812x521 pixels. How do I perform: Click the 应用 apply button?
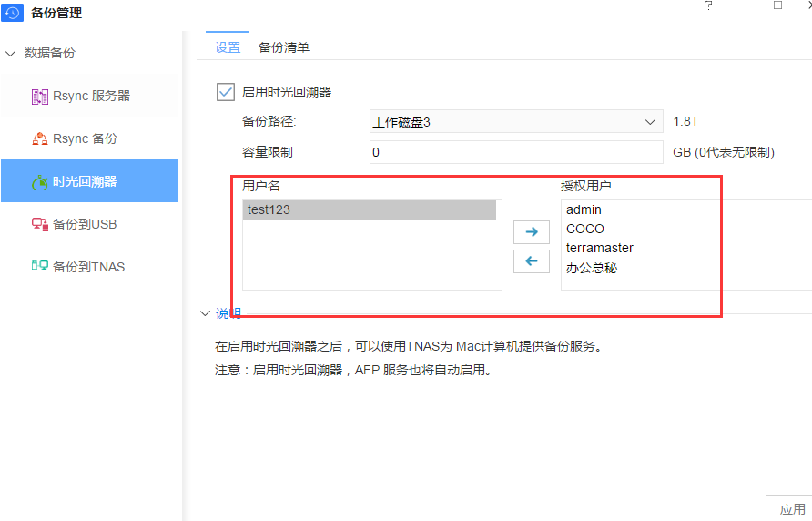click(792, 509)
